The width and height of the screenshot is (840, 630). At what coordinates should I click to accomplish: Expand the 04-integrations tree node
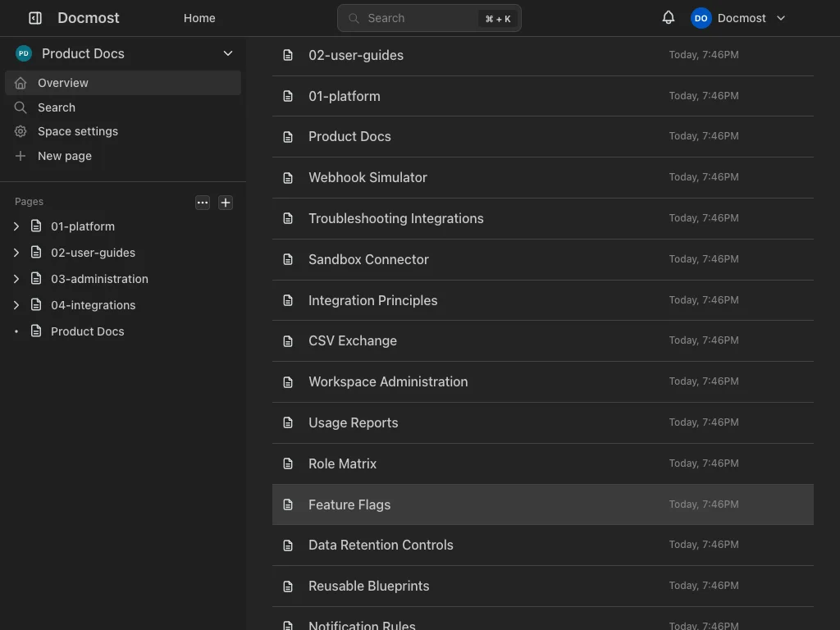coord(16,305)
